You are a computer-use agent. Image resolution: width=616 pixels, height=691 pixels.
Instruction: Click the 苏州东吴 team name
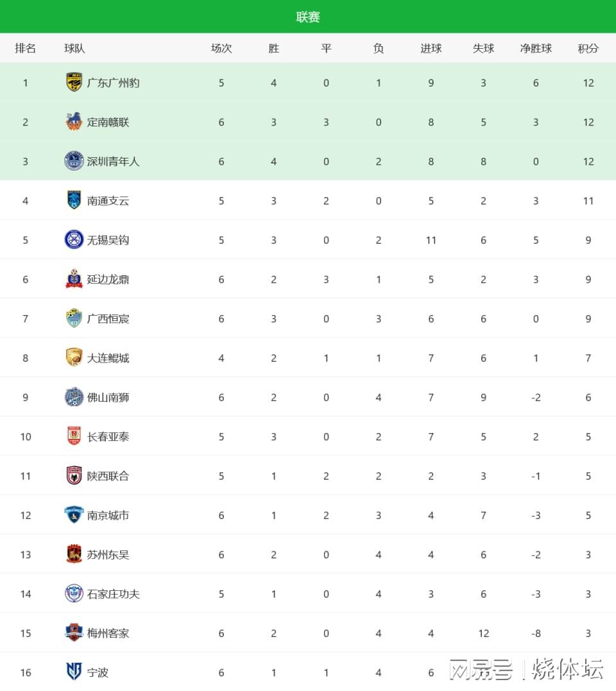pos(108,554)
